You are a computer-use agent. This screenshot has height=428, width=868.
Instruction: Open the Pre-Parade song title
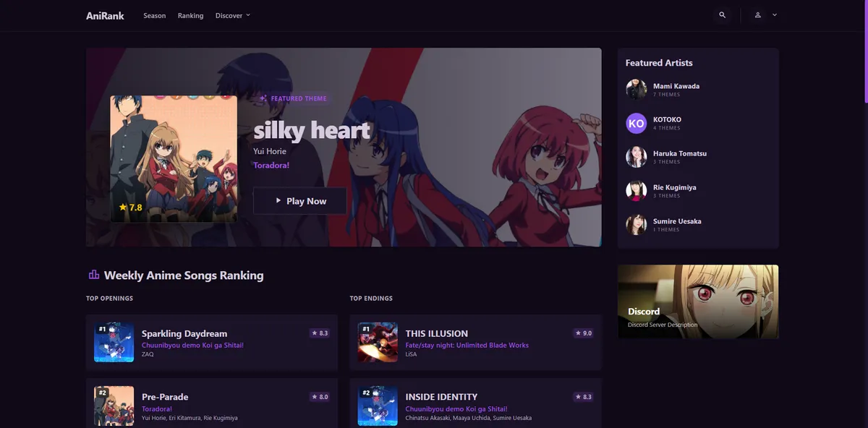[165, 397]
